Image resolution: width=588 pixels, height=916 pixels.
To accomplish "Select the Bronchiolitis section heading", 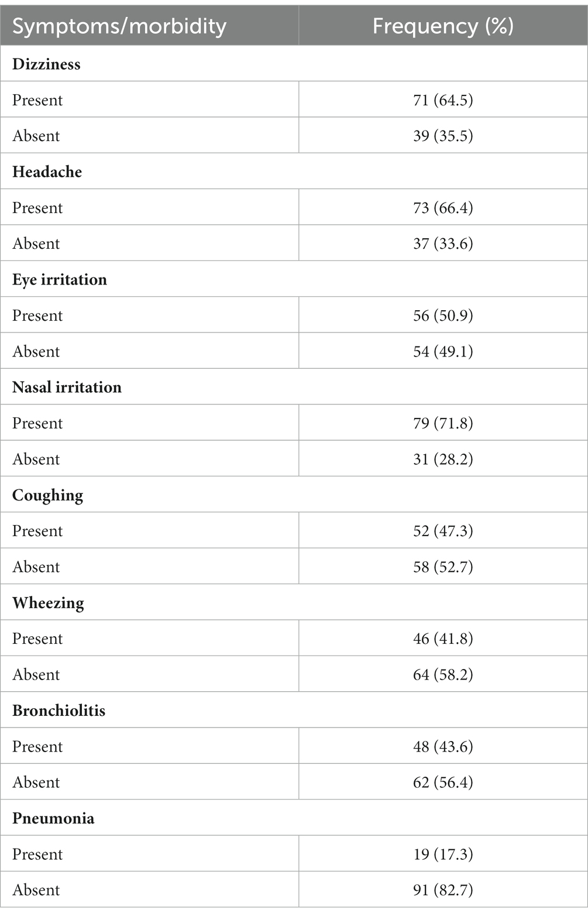I will tap(59, 711).
